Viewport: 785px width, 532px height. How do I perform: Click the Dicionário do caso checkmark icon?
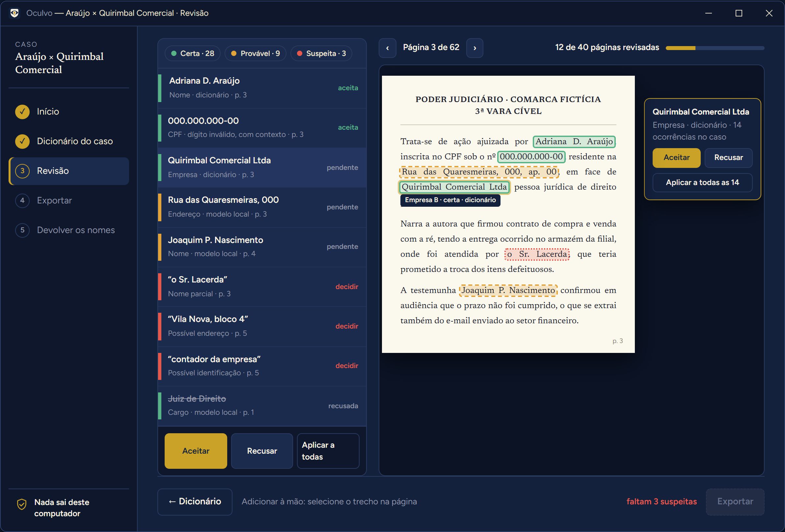pyautogui.click(x=22, y=141)
